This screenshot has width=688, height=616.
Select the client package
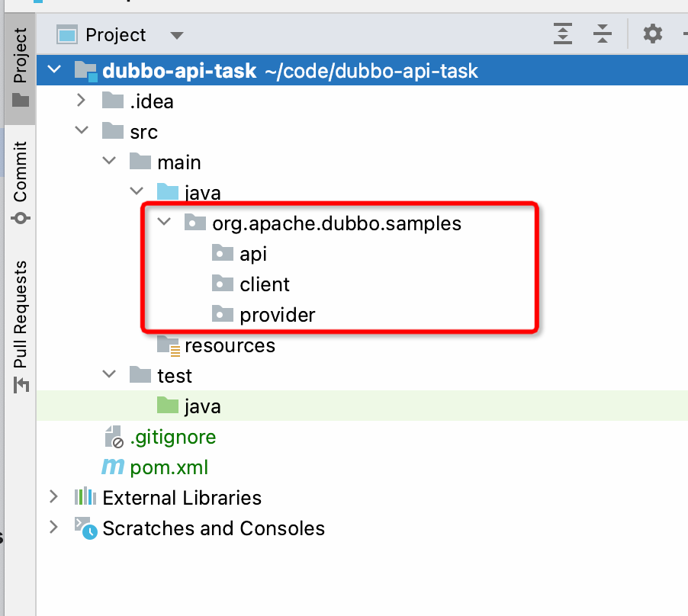[x=265, y=284]
